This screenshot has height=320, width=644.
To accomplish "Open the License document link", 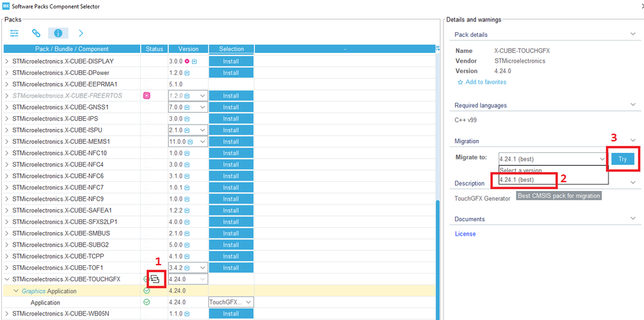I will [x=465, y=234].
